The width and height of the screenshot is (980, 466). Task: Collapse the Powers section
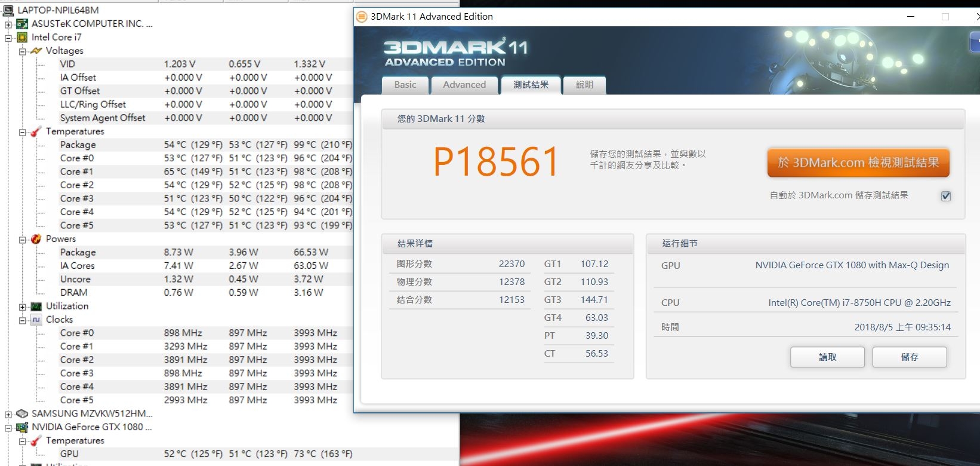(23, 239)
